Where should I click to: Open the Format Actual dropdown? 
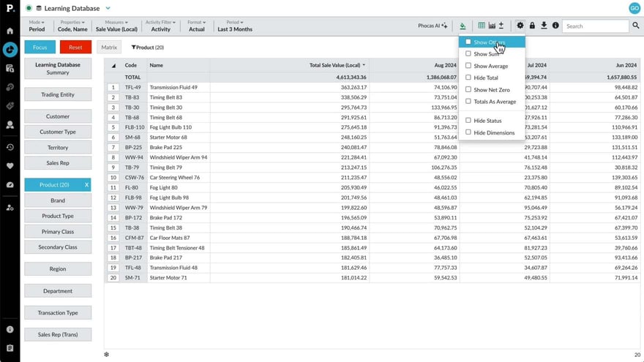pyautogui.click(x=196, y=26)
